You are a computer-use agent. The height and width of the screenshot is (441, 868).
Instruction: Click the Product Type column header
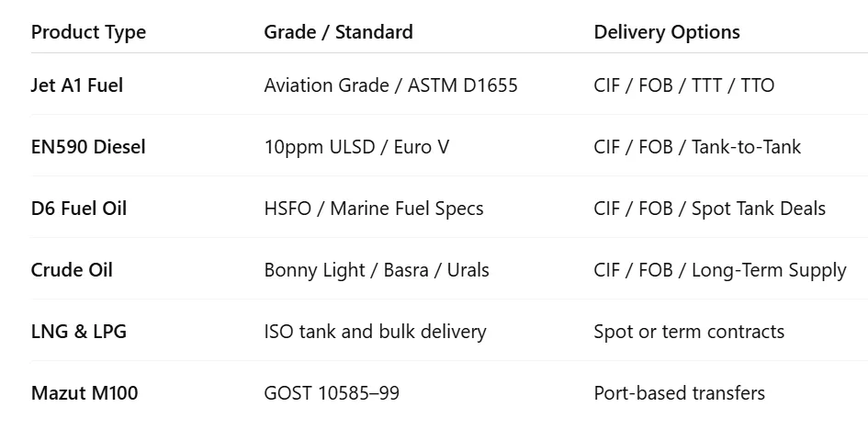click(88, 32)
